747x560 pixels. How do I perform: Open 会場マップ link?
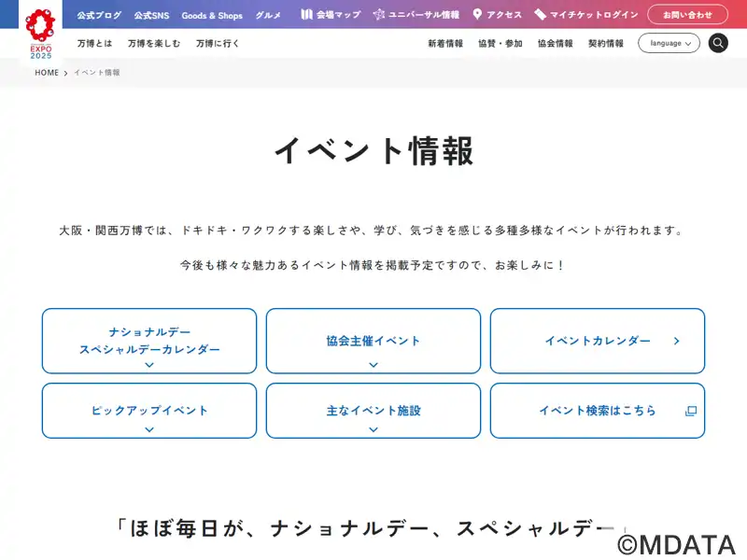click(331, 15)
